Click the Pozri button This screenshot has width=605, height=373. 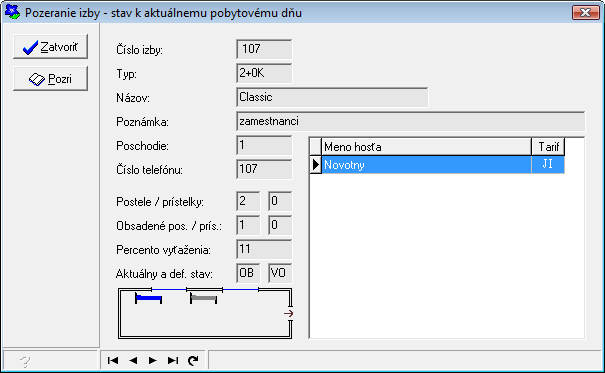(x=51, y=79)
